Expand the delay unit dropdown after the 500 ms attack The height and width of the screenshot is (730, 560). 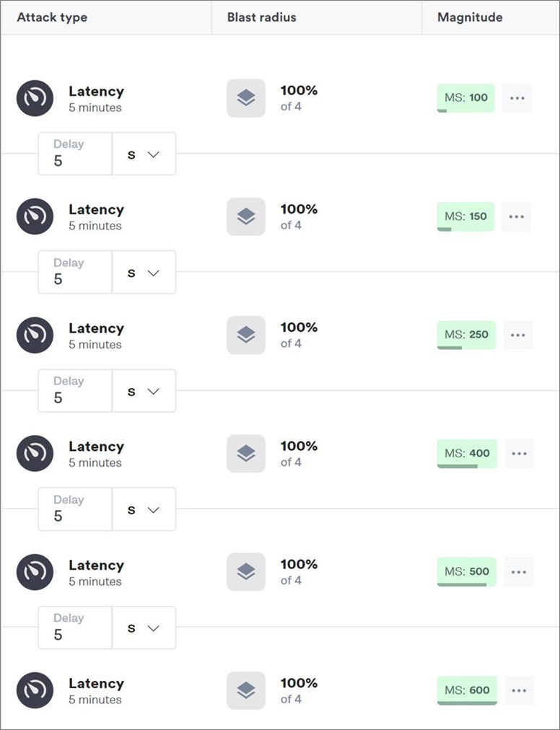pyautogui.click(x=144, y=628)
